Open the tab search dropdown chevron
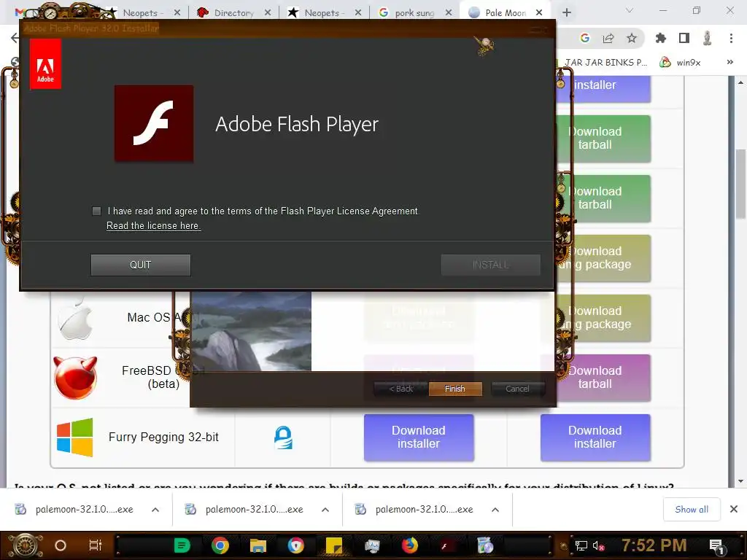Screen dimensions: 747x560 point(630,10)
